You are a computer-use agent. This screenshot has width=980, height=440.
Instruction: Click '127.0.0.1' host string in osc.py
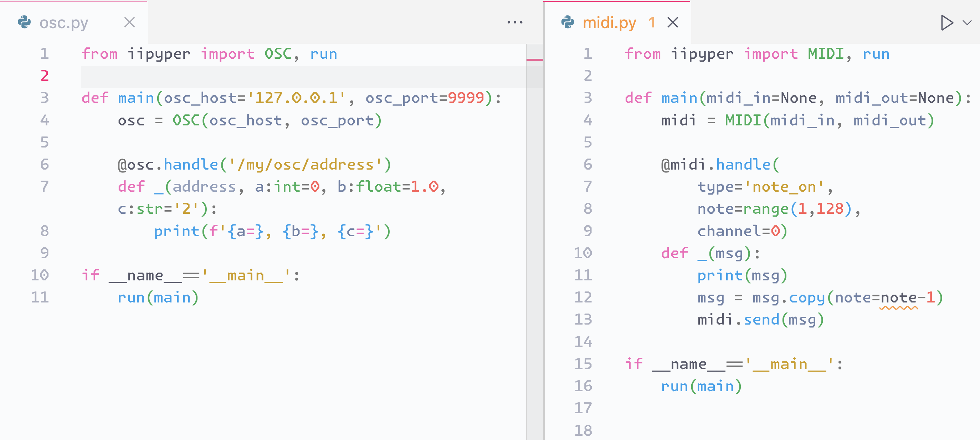point(296,98)
